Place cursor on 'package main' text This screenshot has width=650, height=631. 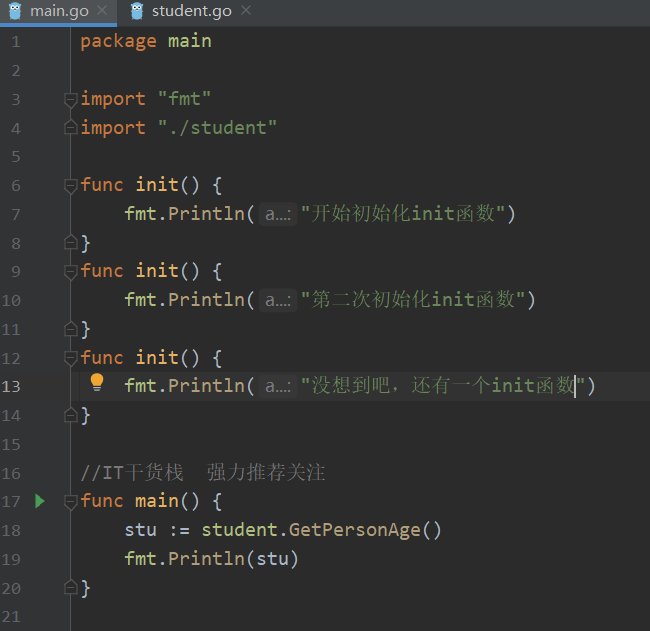[146, 41]
